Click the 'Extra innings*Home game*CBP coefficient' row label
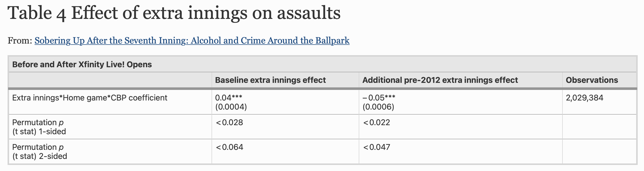The width and height of the screenshot is (644, 171). click(x=90, y=98)
